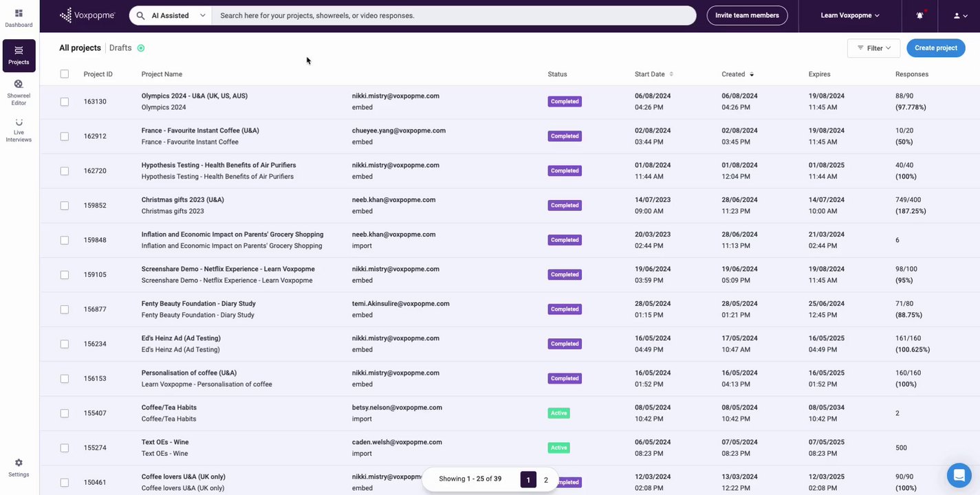Open the Personalisation of coffee (U&A) project
The height and width of the screenshot is (495, 980).
click(x=189, y=373)
